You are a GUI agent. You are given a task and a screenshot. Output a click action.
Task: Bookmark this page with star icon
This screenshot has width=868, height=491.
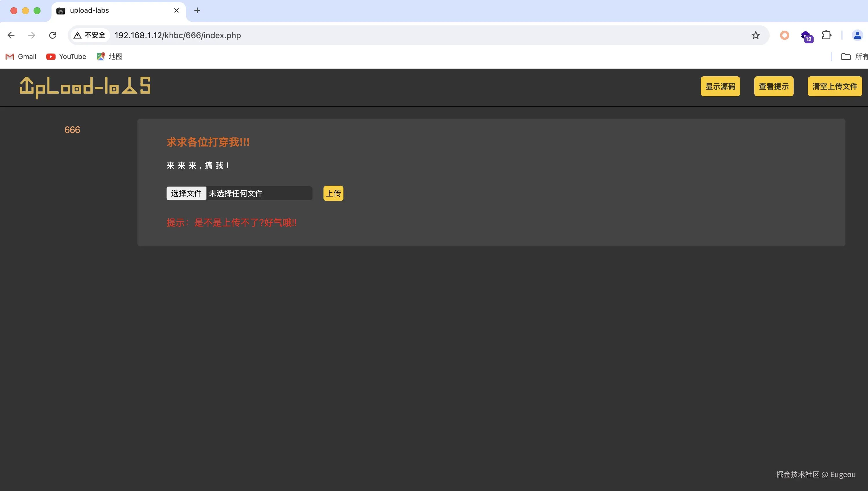(x=755, y=35)
